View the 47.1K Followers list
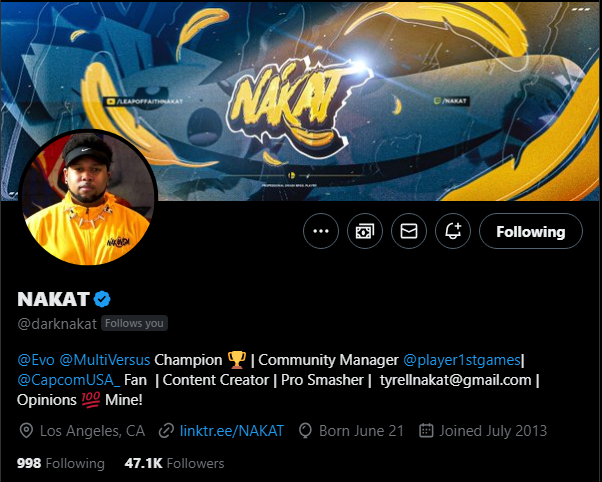The image size is (602, 482). point(174,463)
